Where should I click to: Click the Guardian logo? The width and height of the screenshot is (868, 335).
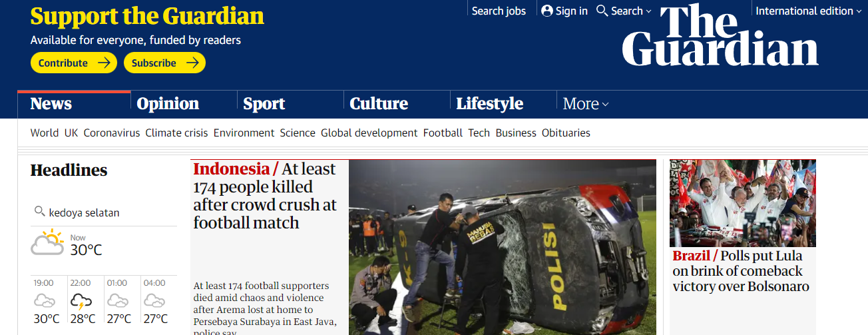coord(720,35)
